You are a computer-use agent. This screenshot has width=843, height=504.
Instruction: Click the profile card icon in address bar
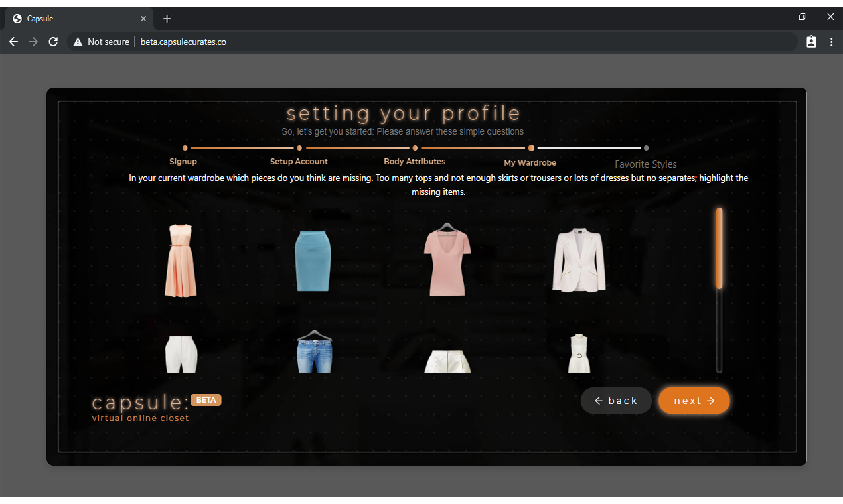click(x=811, y=41)
